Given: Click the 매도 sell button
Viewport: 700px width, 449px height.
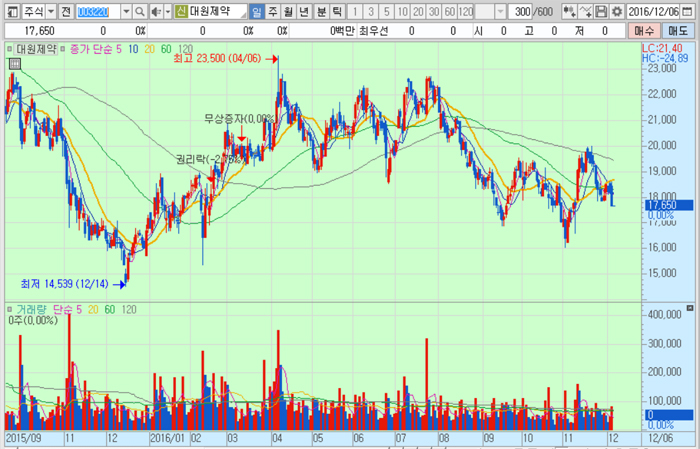Looking at the screenshot, I should tap(678, 31).
